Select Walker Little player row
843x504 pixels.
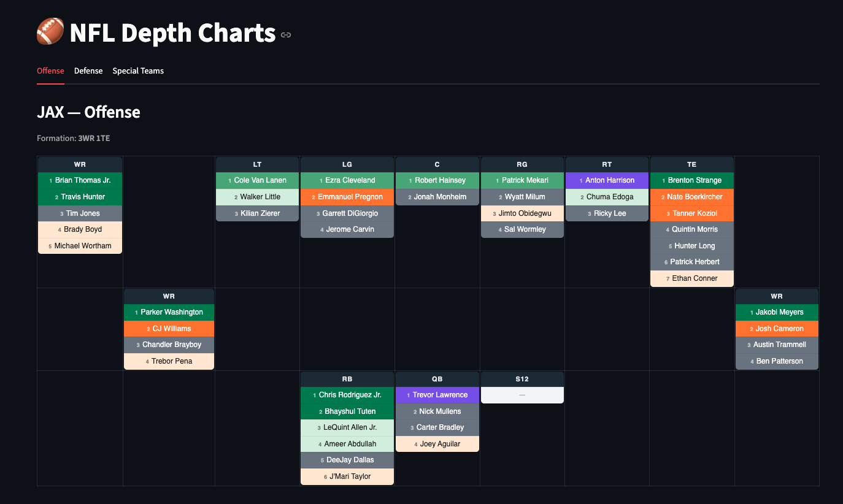[x=257, y=197]
